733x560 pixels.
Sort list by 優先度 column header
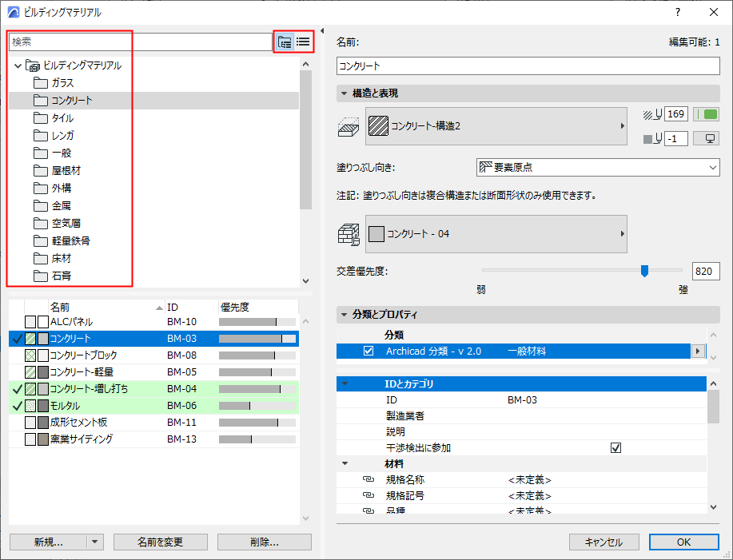(258, 308)
